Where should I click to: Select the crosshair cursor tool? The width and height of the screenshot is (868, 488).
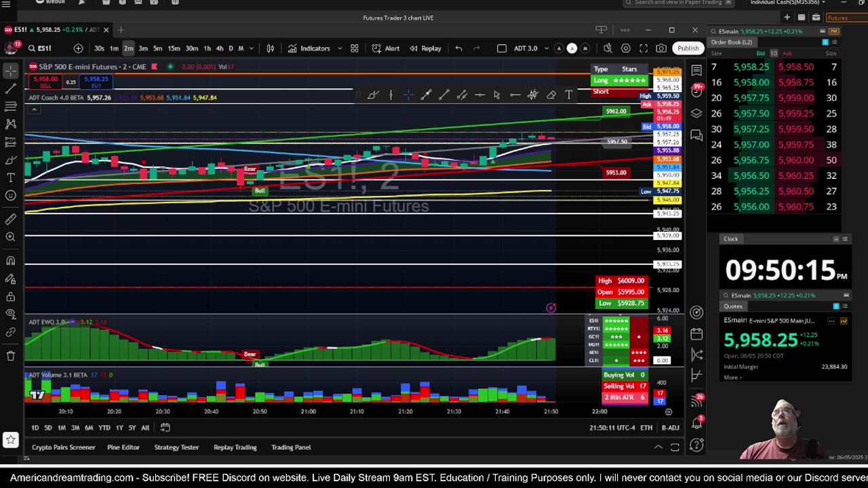pyautogui.click(x=11, y=71)
